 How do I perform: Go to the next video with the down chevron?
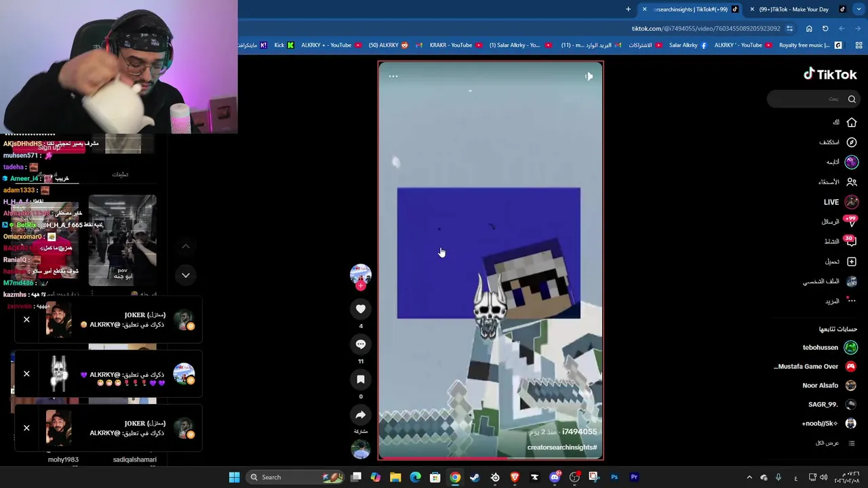point(186,275)
